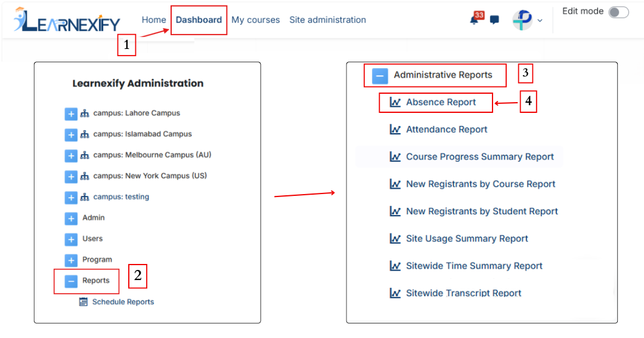The height and width of the screenshot is (338, 644).
Task: Click the Schedule Reports calendar icon
Action: point(83,302)
